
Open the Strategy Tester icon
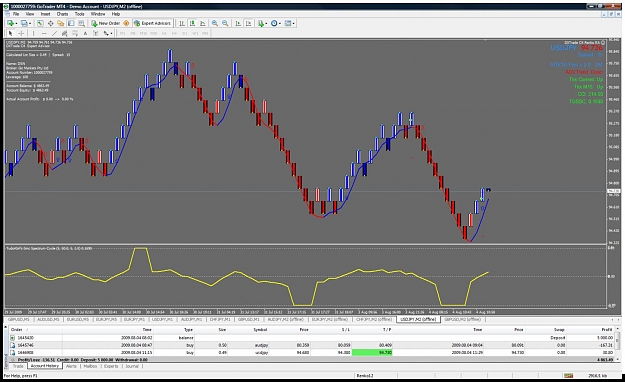(81, 23)
